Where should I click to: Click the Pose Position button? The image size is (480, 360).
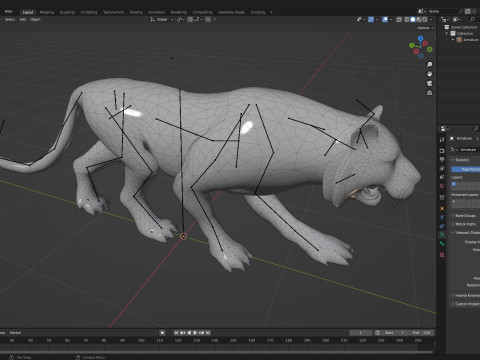(x=466, y=169)
